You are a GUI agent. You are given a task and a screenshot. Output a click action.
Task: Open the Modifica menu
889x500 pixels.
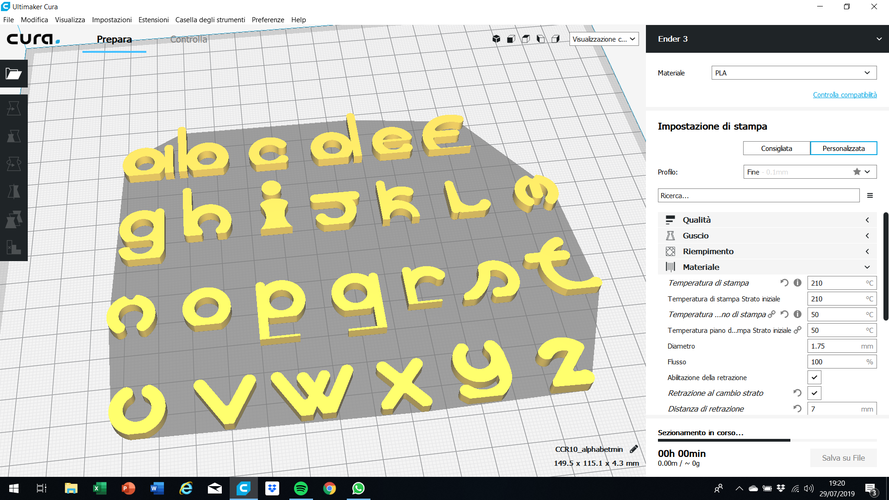point(34,19)
